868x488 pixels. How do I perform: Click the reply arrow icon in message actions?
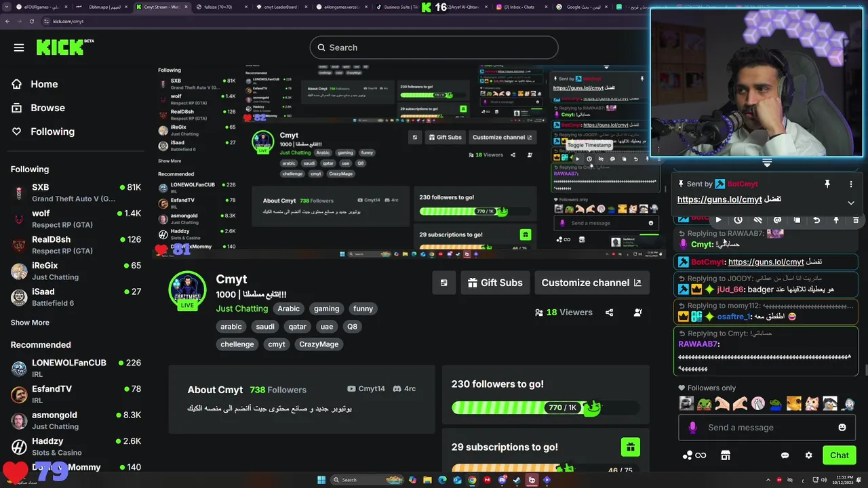(816, 220)
